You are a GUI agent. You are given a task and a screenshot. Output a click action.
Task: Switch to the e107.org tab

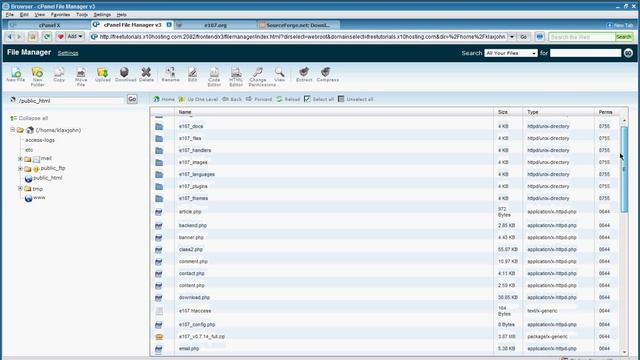[x=215, y=25]
